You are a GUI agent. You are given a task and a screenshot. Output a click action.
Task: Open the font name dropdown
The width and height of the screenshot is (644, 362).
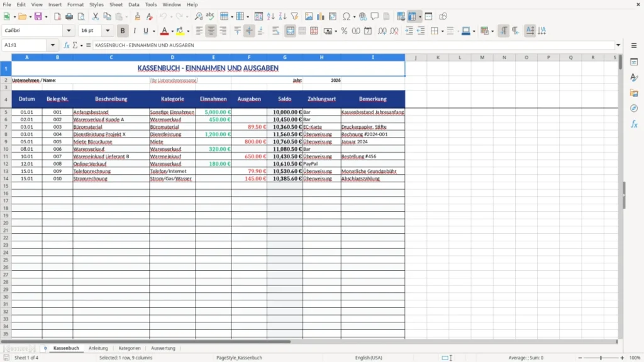click(x=69, y=30)
